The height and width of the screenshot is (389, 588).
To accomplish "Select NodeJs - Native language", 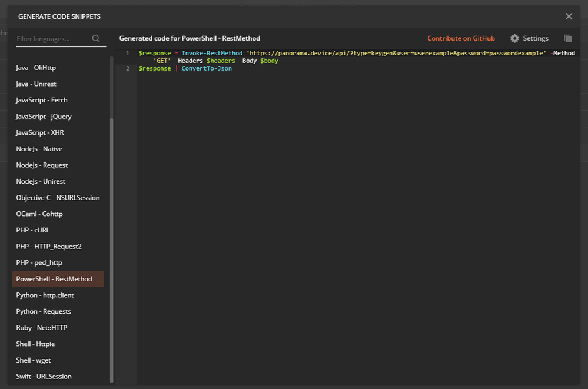I will point(39,149).
